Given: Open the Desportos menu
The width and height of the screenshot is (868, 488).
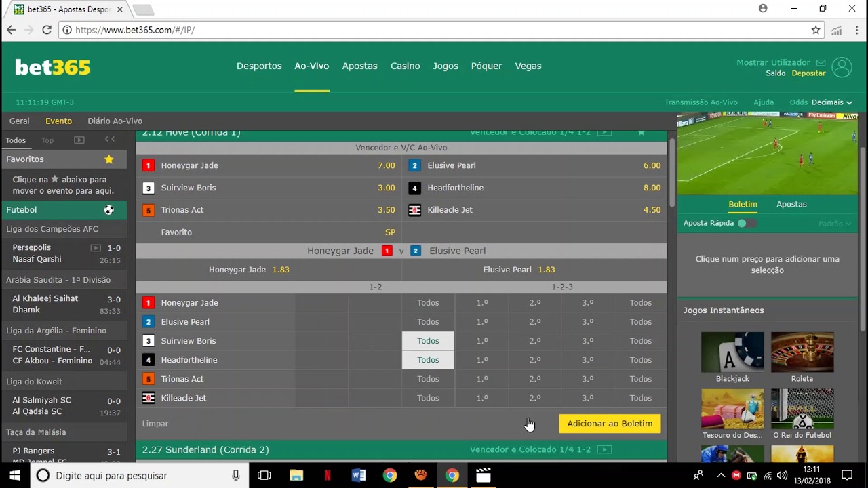Looking at the screenshot, I should point(259,66).
